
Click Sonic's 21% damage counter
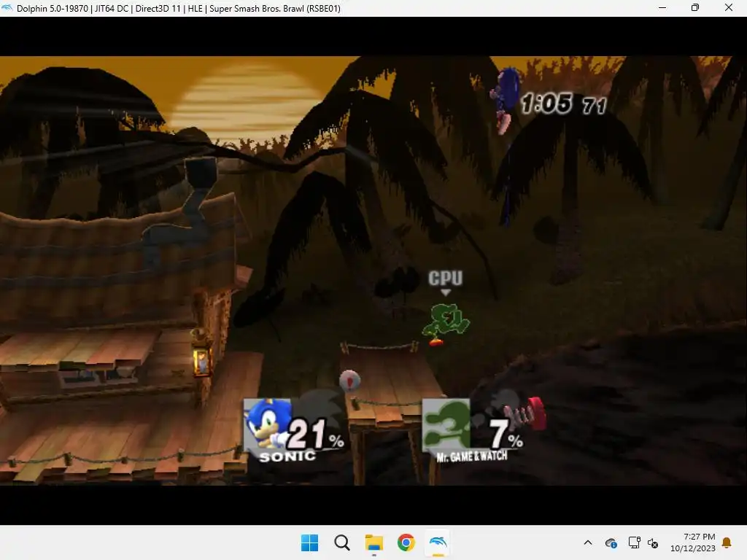click(x=315, y=433)
